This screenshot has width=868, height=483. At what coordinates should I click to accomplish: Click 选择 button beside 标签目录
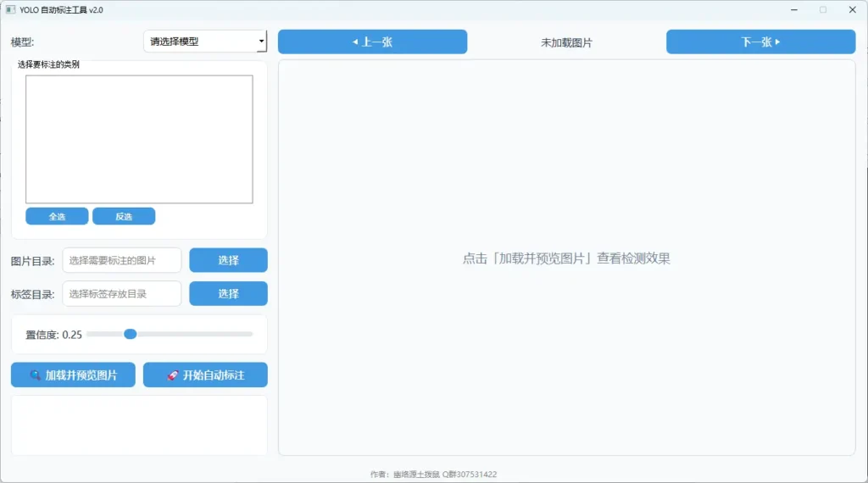(228, 293)
